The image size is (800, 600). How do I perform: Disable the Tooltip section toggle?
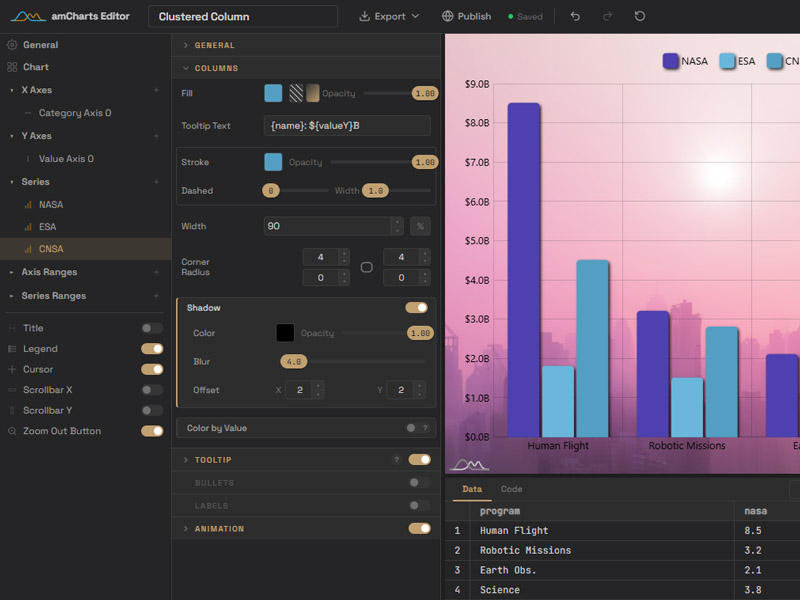click(419, 460)
